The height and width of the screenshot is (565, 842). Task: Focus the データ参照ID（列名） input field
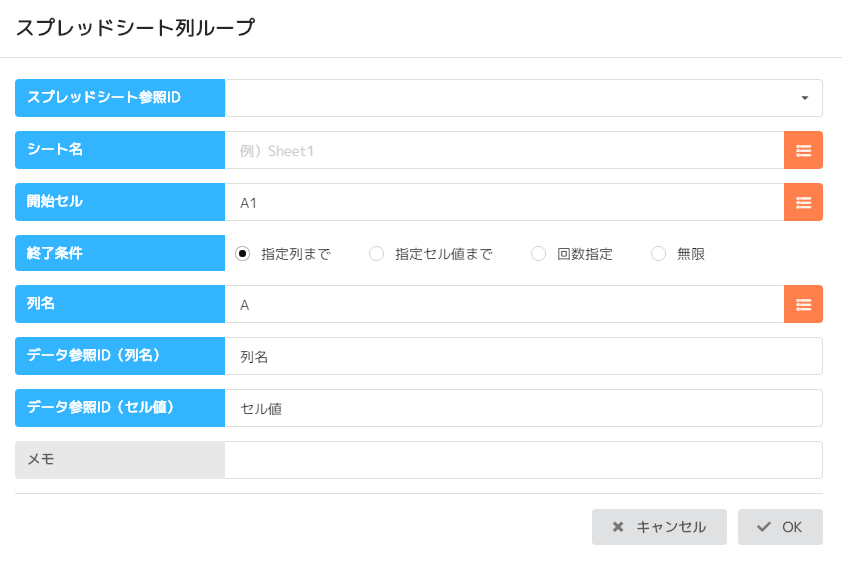pyautogui.click(x=523, y=356)
